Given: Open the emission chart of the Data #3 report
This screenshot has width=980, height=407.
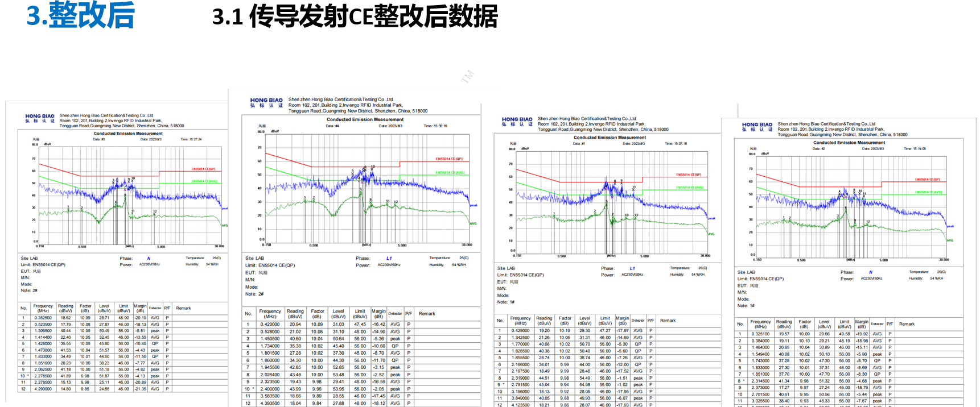Looking at the screenshot, I should (x=129, y=194).
